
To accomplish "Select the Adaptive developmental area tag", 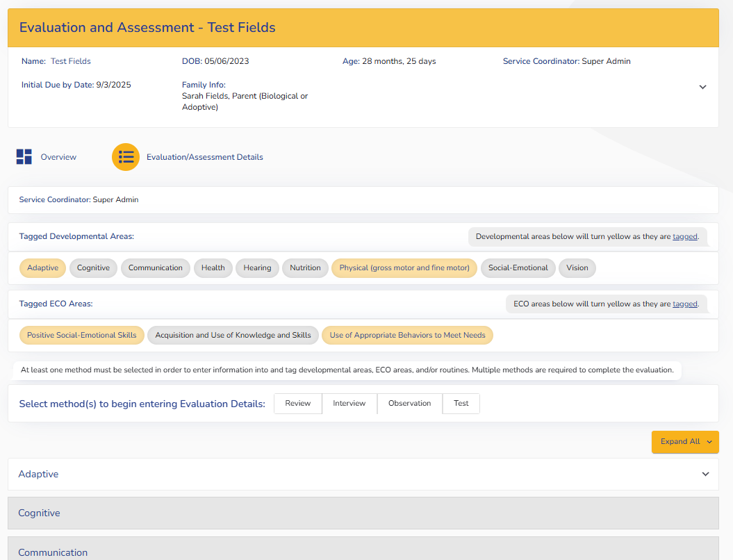I will pos(43,268).
